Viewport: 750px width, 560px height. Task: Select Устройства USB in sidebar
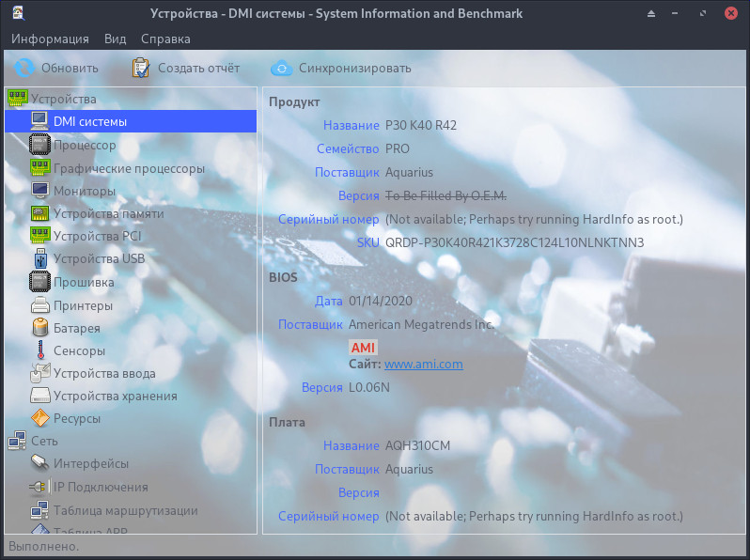tap(99, 258)
